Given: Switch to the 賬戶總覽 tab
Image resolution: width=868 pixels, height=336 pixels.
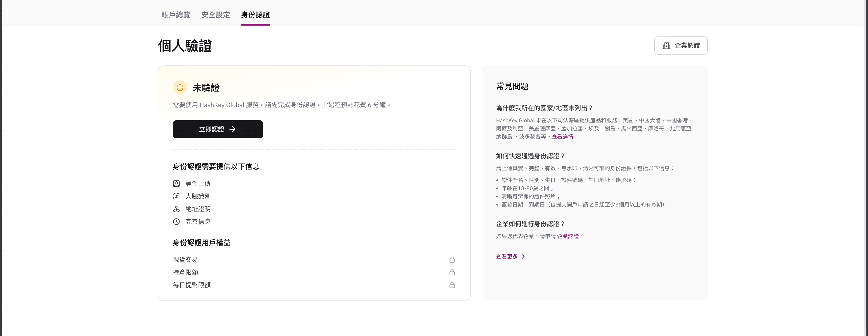Looking at the screenshot, I should pyautogui.click(x=175, y=15).
